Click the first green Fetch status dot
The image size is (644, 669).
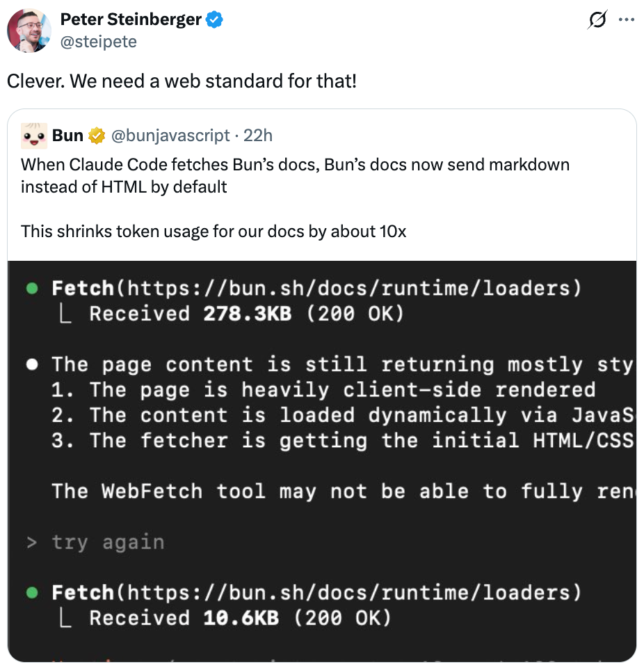click(x=31, y=289)
